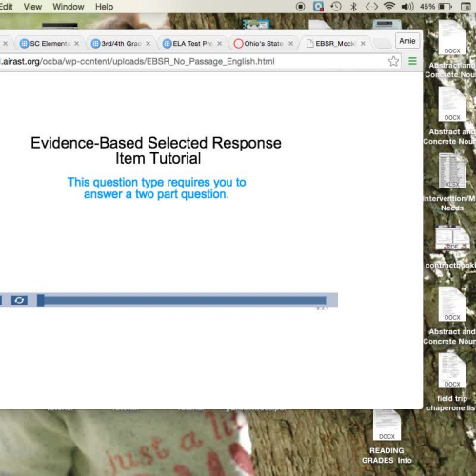This screenshot has width=476, height=476.
Task: Select the top Abstract and Concrete Nouns DOCX desktop file
Action: point(452,37)
